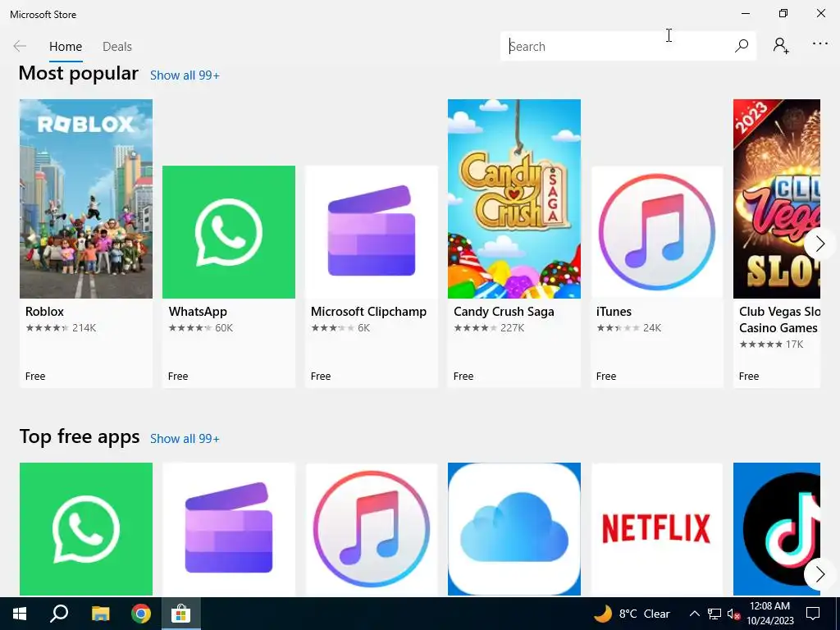
Task: Open taskbar search magnifier
Action: point(59,614)
